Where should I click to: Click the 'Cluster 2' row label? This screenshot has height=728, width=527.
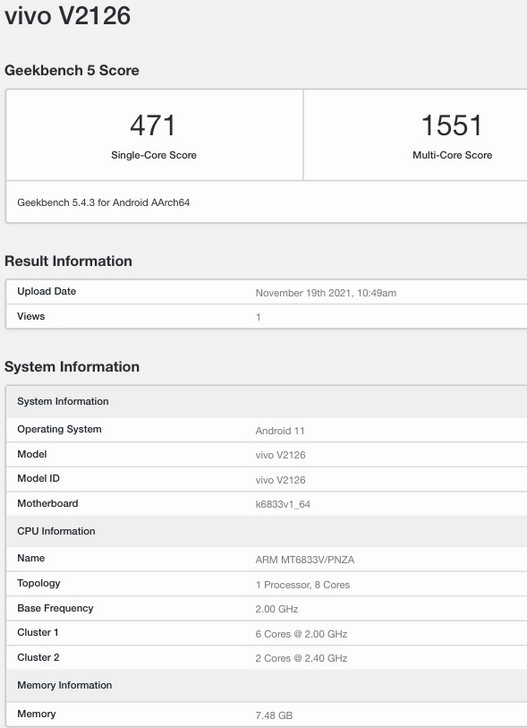coord(38,657)
